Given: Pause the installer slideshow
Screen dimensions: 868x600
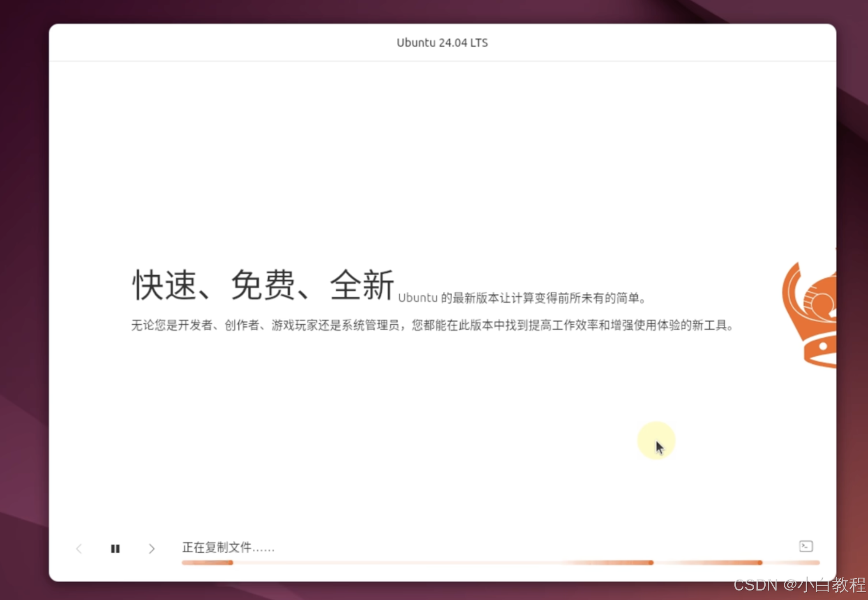Looking at the screenshot, I should (115, 549).
